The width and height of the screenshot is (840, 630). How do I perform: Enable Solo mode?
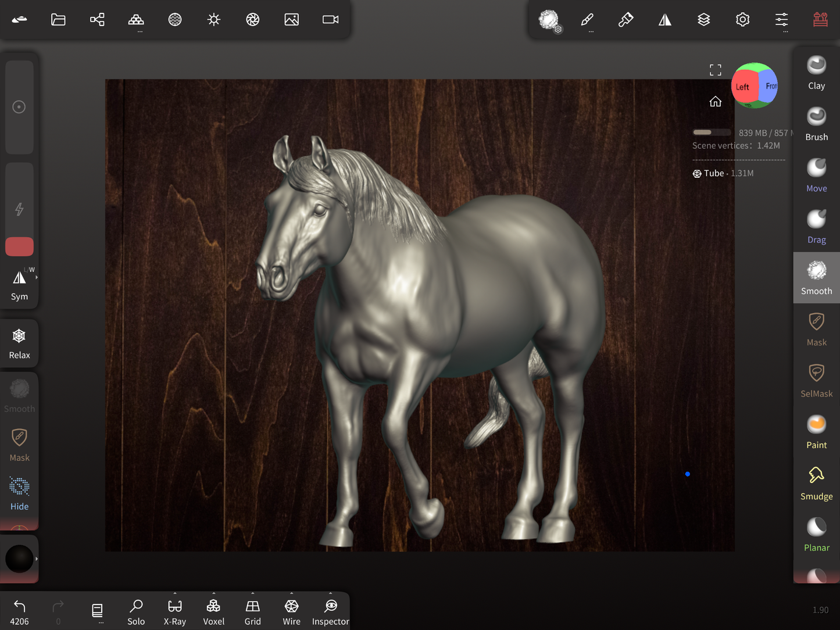pos(136,612)
